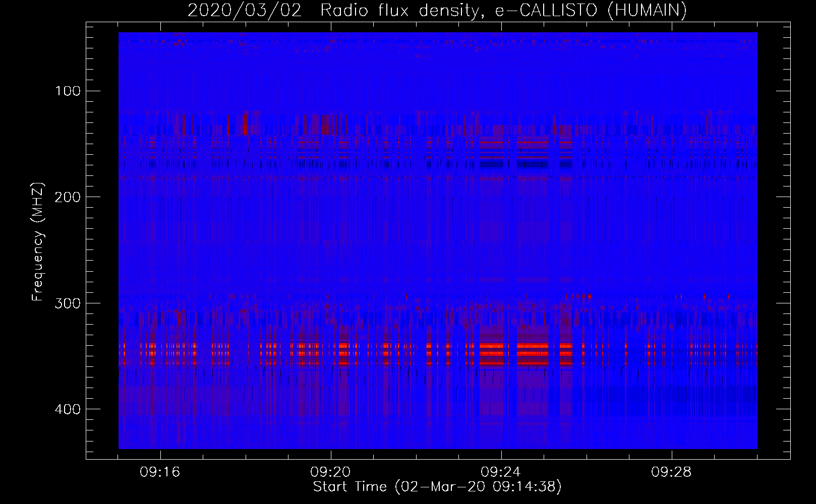Image resolution: width=816 pixels, height=504 pixels.
Task: Select the Start Time axis label text
Action: [x=437, y=487]
